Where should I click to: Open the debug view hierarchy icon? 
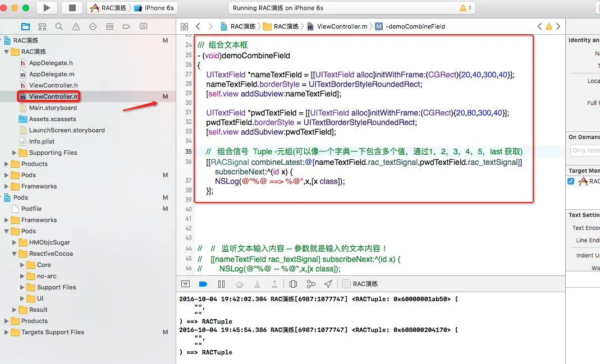coord(293,284)
